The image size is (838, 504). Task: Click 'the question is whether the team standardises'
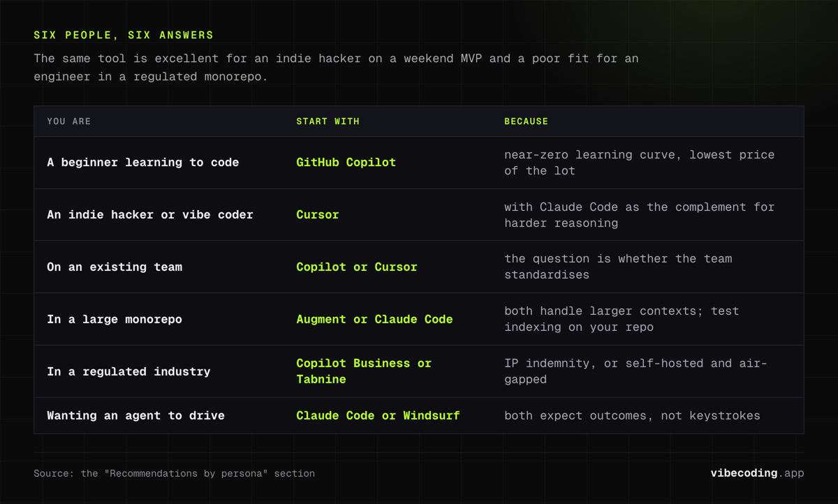point(618,267)
